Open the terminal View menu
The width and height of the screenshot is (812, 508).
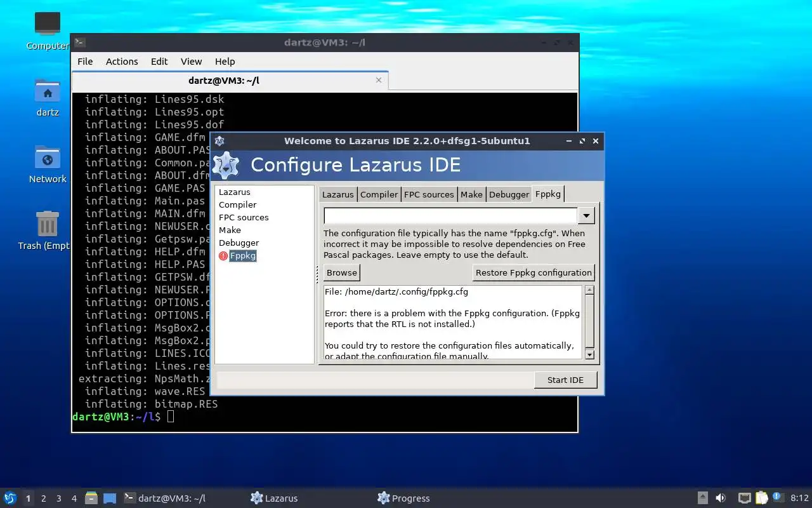[x=191, y=62]
